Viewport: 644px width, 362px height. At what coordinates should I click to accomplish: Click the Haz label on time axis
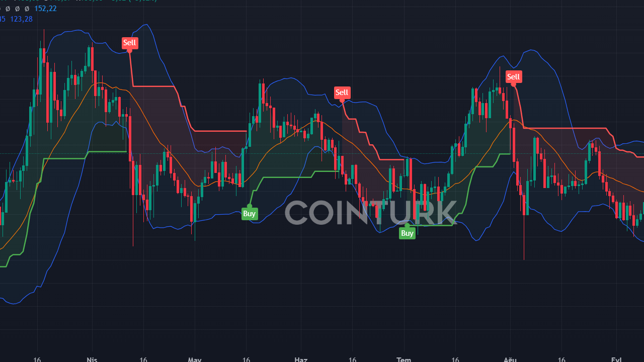[x=301, y=360]
